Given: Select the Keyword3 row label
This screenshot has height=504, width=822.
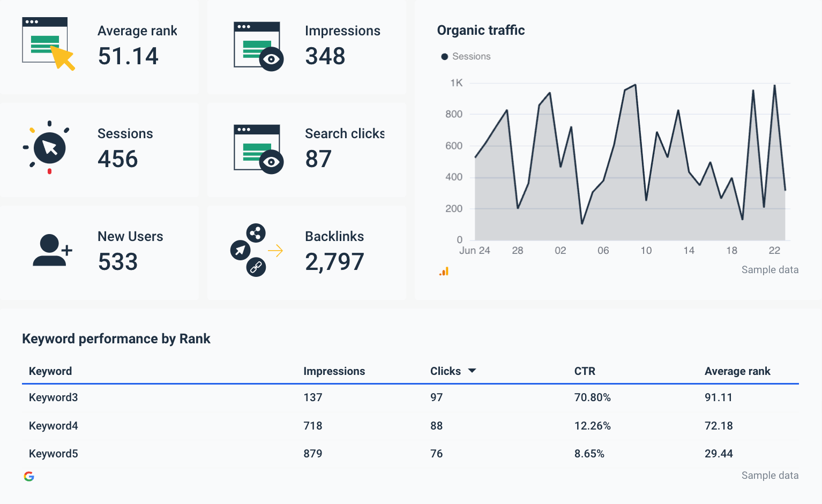Looking at the screenshot, I should pos(54,397).
